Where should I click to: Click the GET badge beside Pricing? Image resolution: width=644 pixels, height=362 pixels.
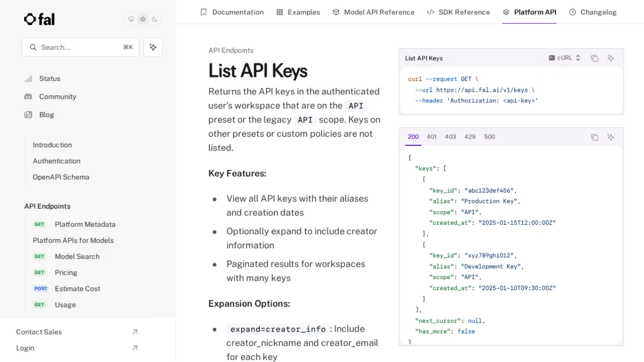pyautogui.click(x=40, y=272)
